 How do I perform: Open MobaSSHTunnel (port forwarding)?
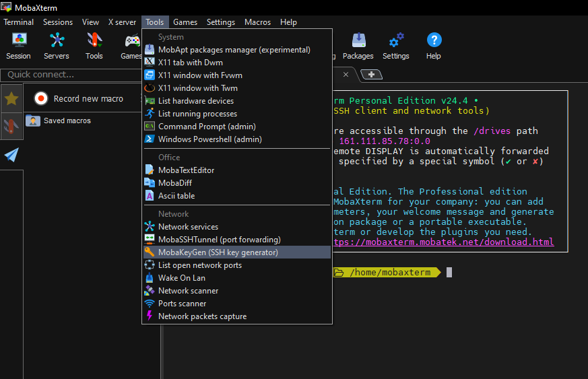237,240
